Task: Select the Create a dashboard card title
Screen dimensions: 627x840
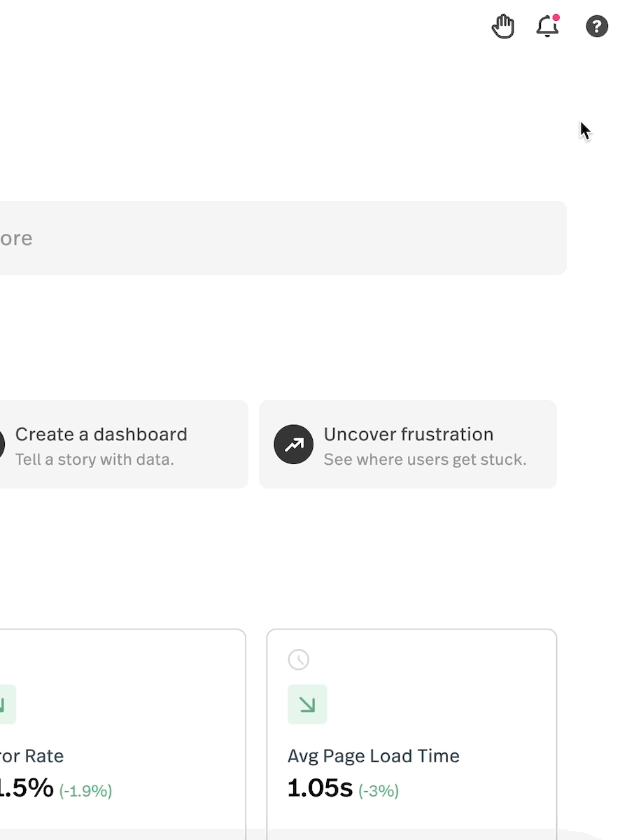Action: 101,434
